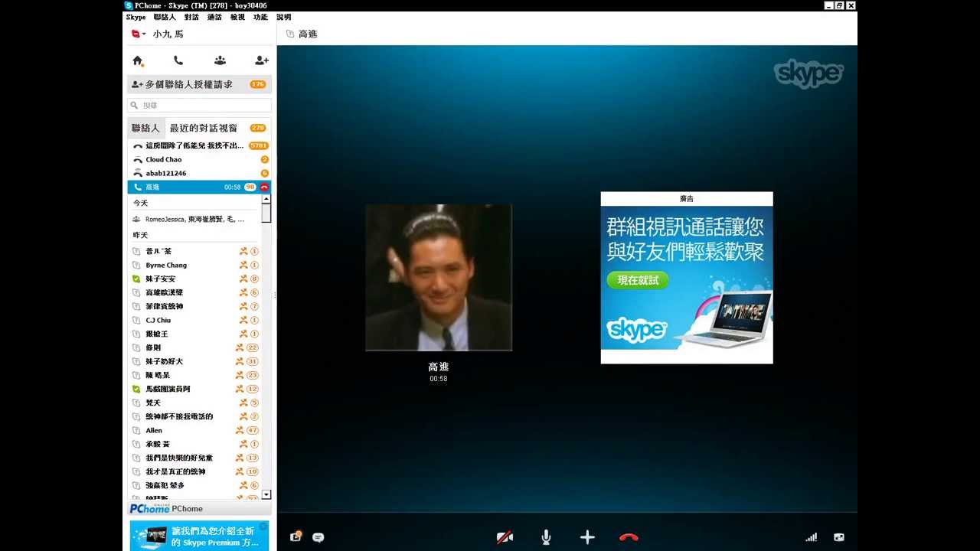This screenshot has width=980, height=551.
Task: Open the 說明 menu
Action: point(283,17)
